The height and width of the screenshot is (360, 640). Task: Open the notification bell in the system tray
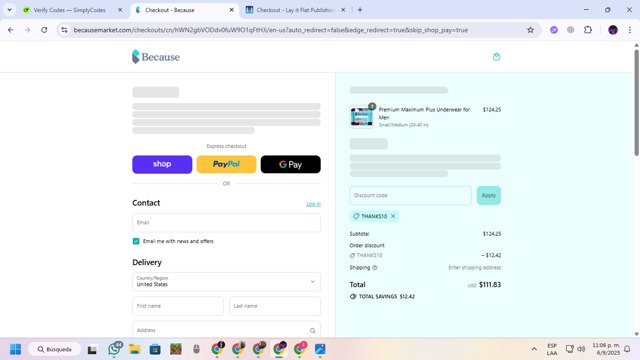(627, 349)
